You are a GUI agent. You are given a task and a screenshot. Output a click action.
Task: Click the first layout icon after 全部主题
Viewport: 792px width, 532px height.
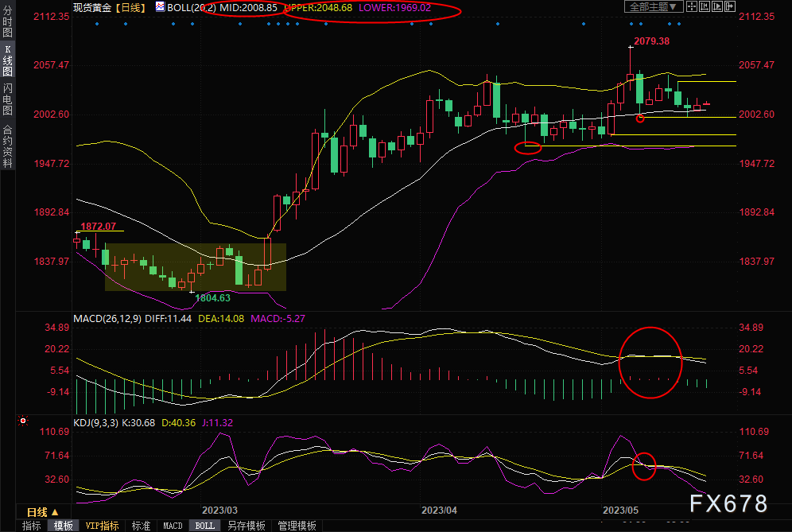click(x=693, y=7)
